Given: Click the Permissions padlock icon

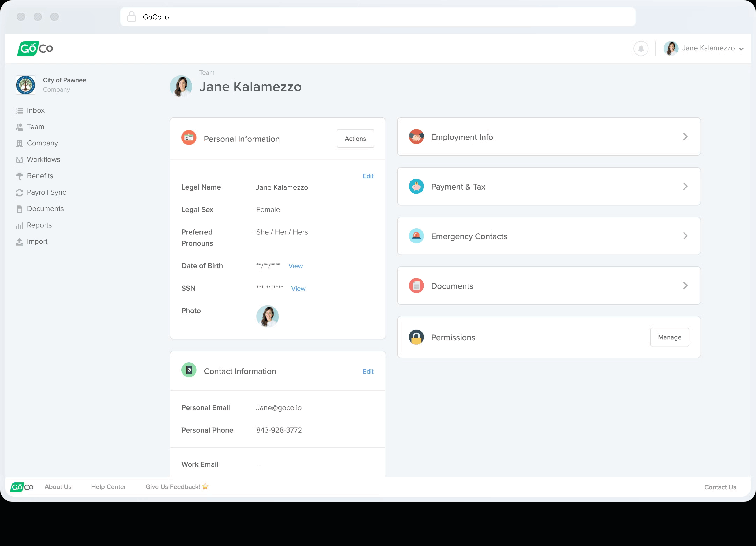Looking at the screenshot, I should [416, 337].
